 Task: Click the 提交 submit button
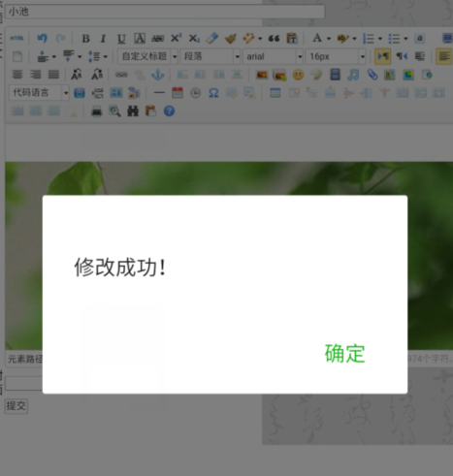[16, 406]
